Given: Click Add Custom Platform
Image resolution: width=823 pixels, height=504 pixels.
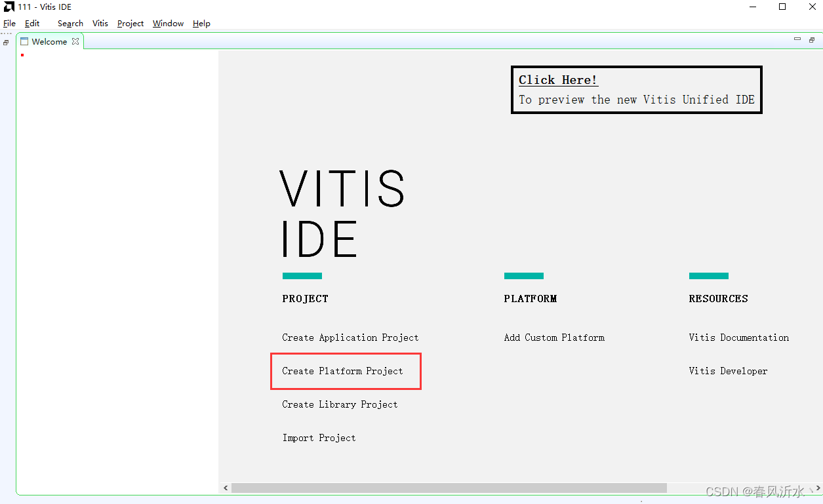Looking at the screenshot, I should click(554, 338).
